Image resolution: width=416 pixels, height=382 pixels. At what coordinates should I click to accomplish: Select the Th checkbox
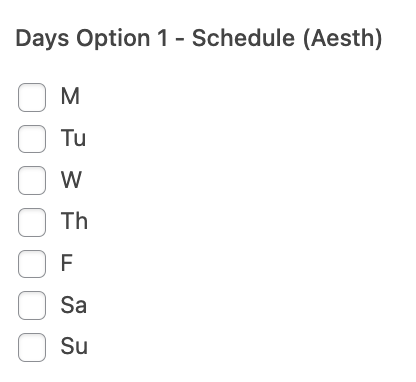(x=32, y=222)
